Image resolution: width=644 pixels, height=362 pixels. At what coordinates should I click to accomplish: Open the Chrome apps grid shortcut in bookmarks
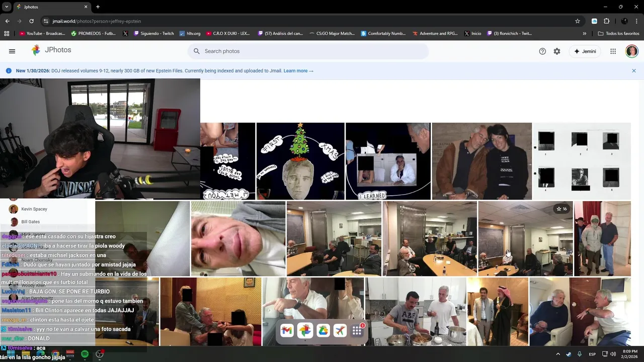pos(7,34)
